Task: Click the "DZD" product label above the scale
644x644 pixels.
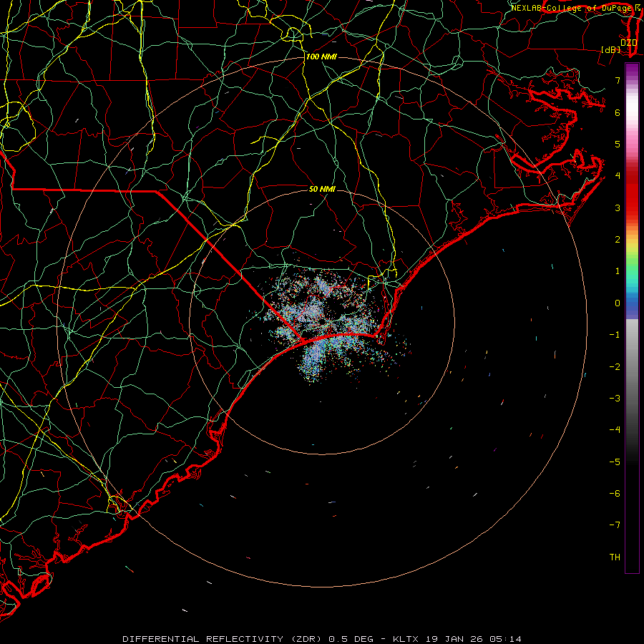Action: tap(629, 43)
